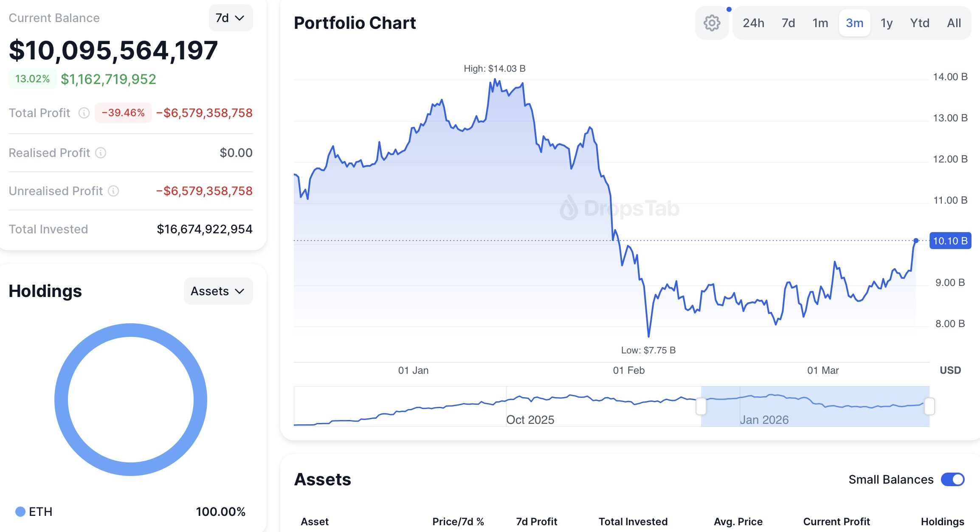Click the Price/7d % column header

[x=458, y=521]
